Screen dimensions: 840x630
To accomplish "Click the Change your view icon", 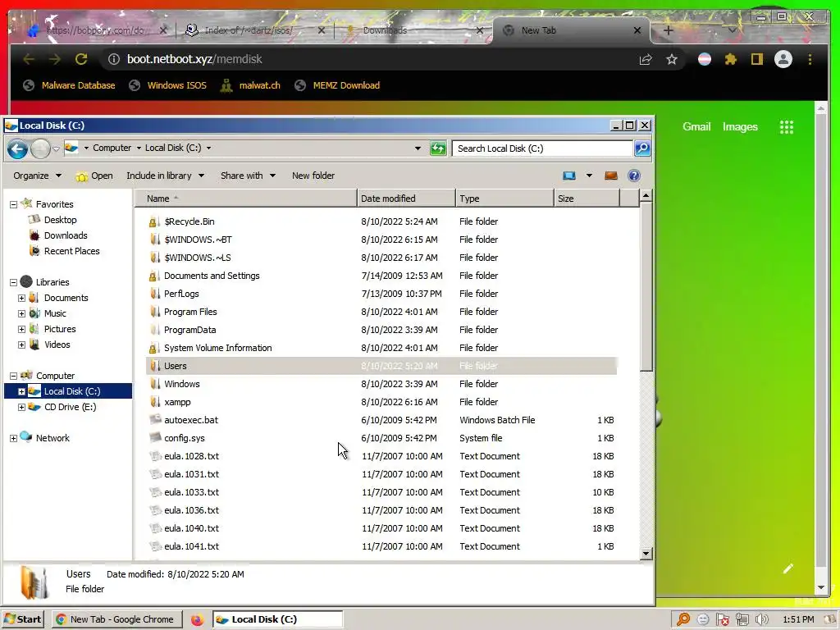I will (569, 176).
